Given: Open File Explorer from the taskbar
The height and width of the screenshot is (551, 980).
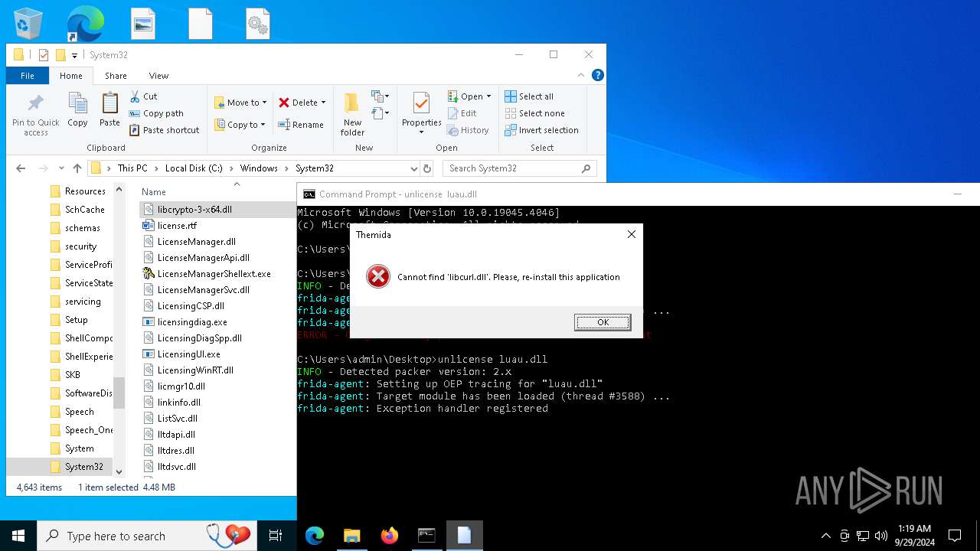Looking at the screenshot, I should 351,536.
